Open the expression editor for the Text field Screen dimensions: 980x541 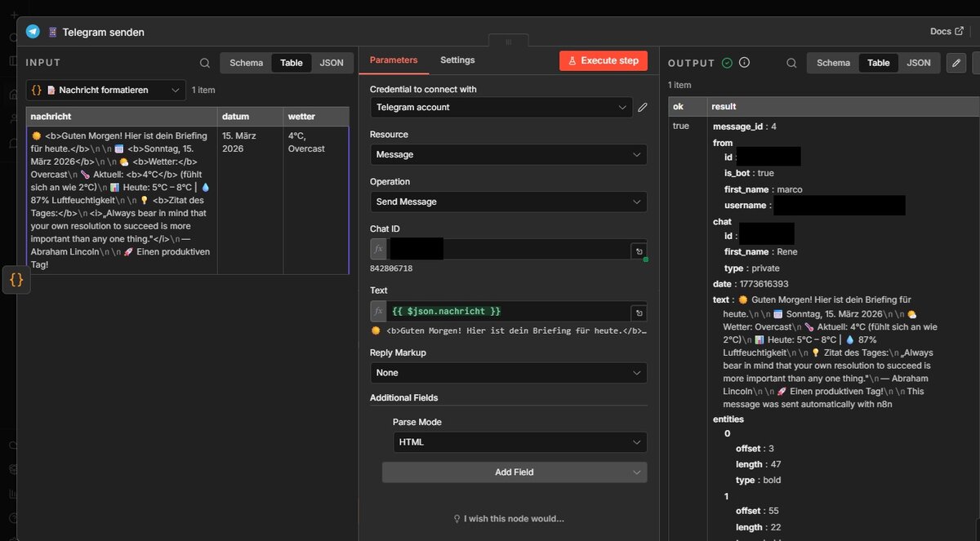[x=639, y=311]
